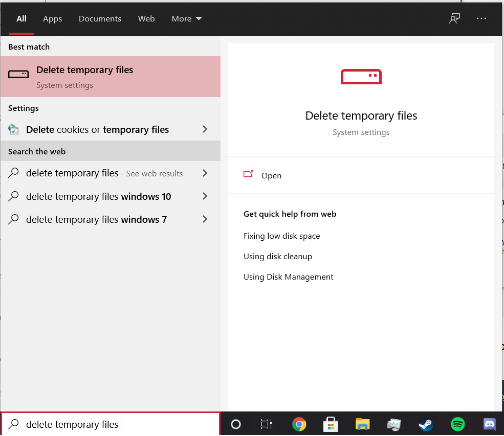Click the Steam taskbar icon

[x=426, y=424]
